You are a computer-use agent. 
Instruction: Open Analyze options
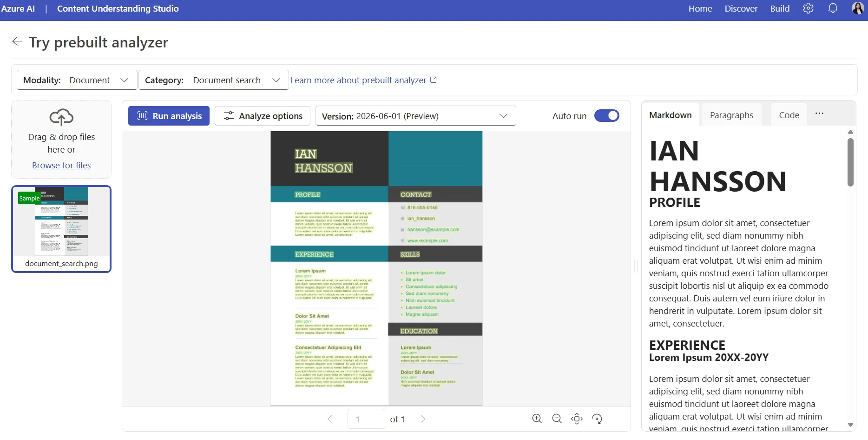[x=263, y=116]
